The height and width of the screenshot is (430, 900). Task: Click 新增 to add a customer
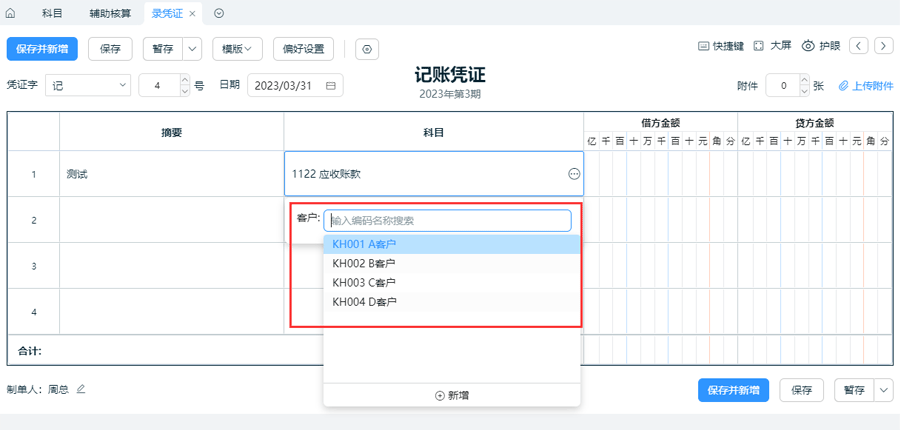pos(452,395)
